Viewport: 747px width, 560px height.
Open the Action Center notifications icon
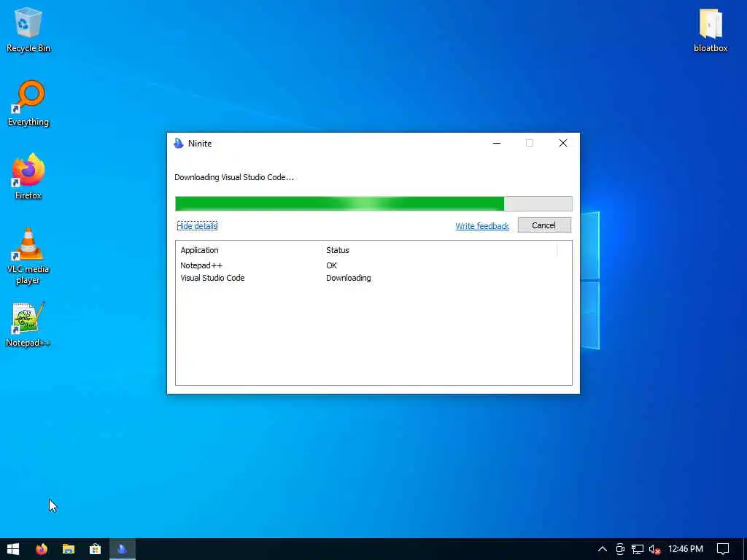point(723,549)
